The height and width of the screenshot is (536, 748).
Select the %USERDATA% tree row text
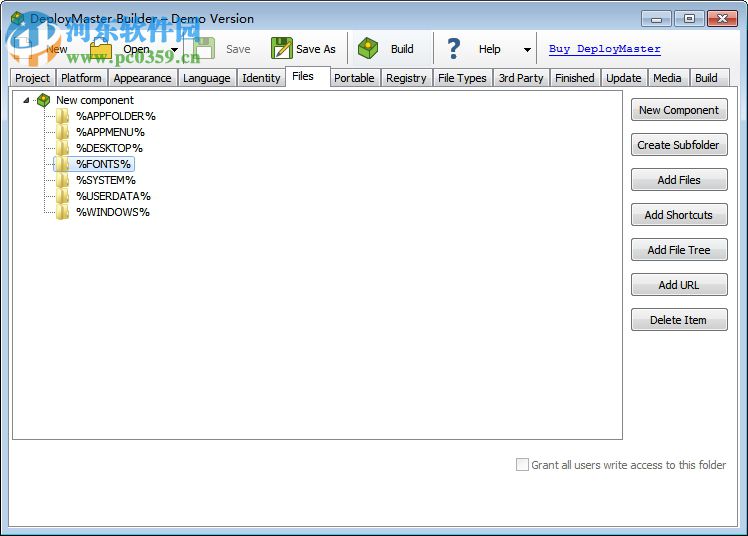[x=114, y=196]
